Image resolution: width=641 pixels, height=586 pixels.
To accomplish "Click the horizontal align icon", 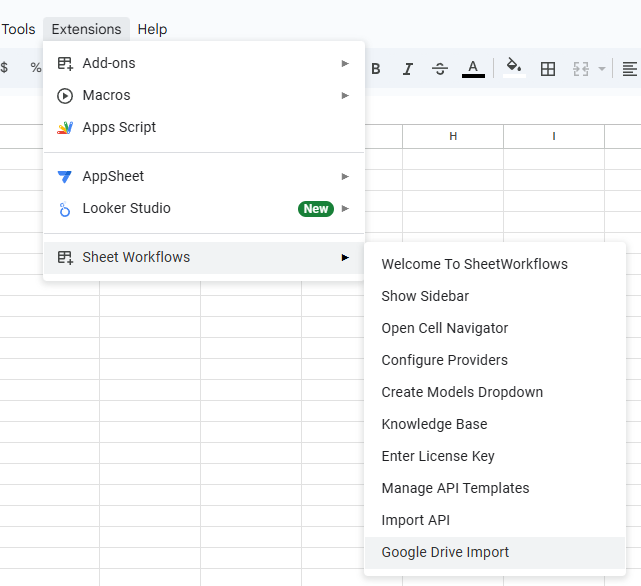I will pyautogui.click(x=629, y=69).
